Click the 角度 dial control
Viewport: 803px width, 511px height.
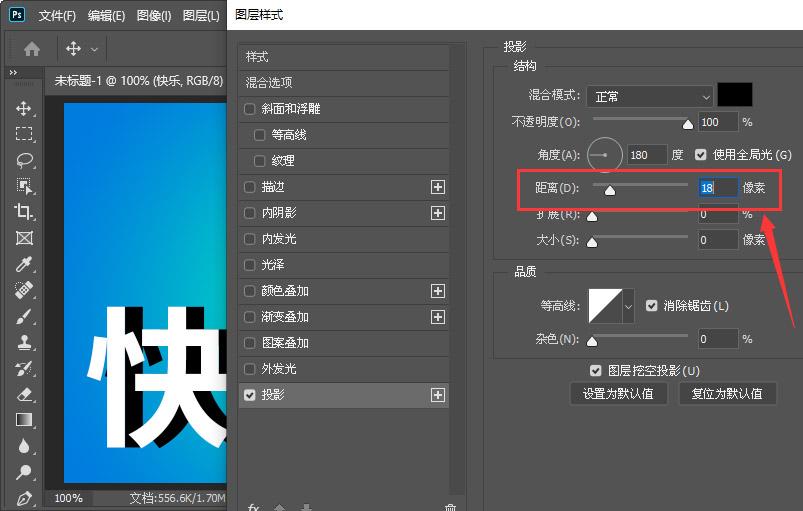(604, 155)
